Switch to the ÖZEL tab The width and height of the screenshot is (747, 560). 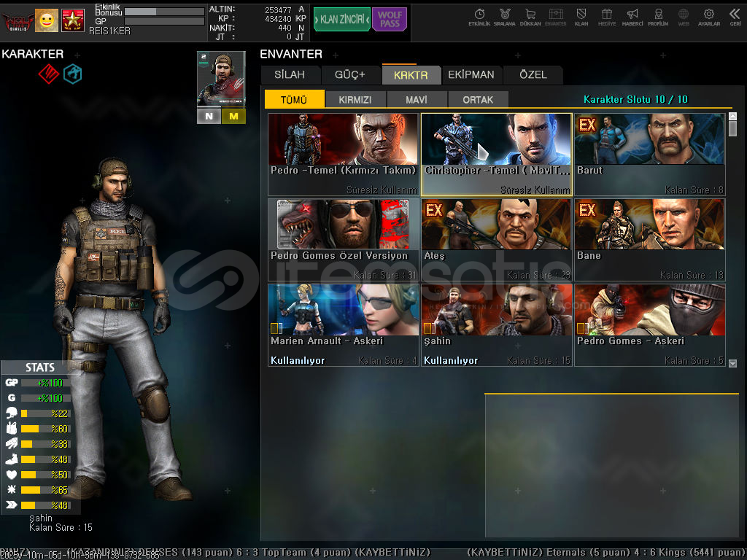tap(533, 75)
